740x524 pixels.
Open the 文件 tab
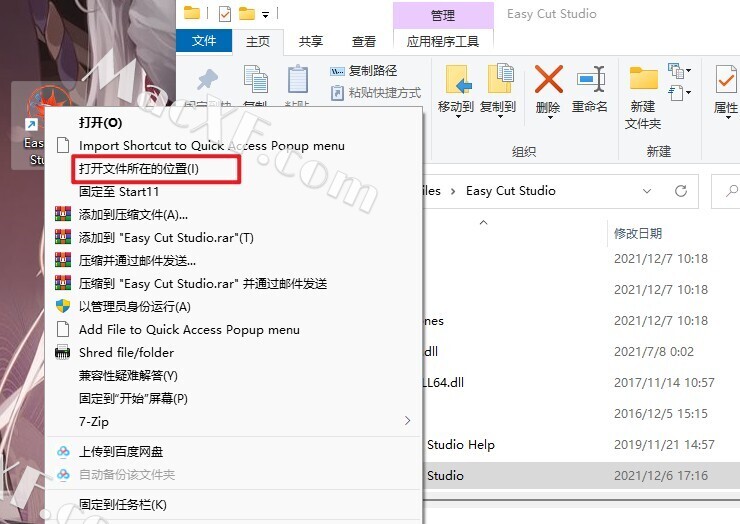click(x=204, y=41)
